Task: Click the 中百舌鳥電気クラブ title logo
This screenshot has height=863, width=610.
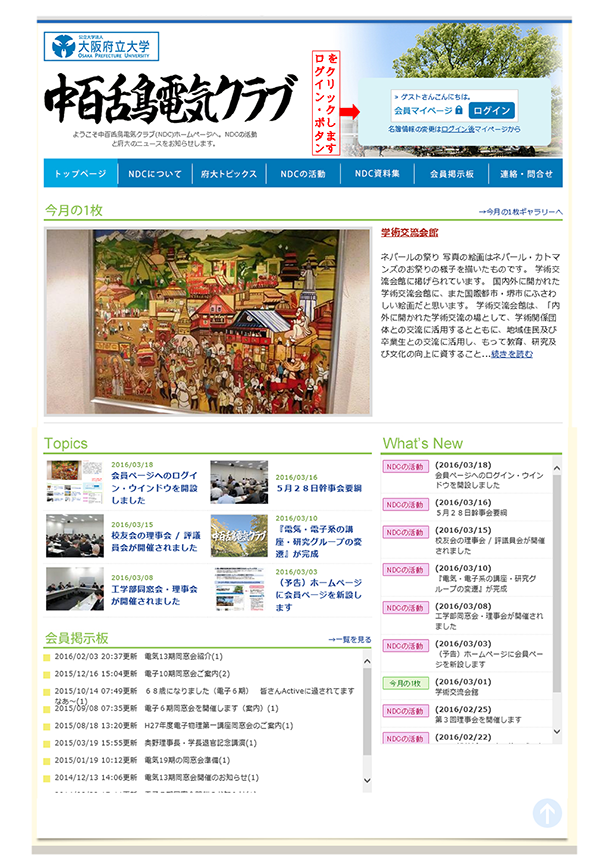Action: (x=170, y=100)
